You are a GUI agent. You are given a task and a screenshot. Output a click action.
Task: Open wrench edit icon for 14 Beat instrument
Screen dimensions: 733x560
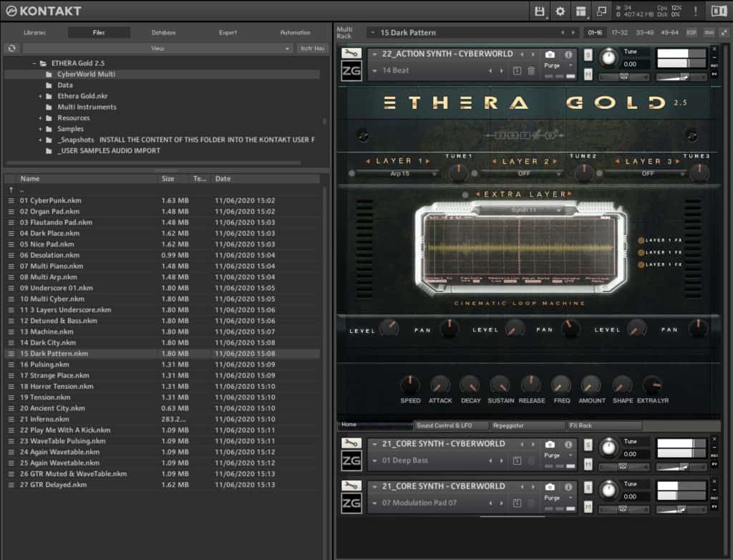[351, 53]
